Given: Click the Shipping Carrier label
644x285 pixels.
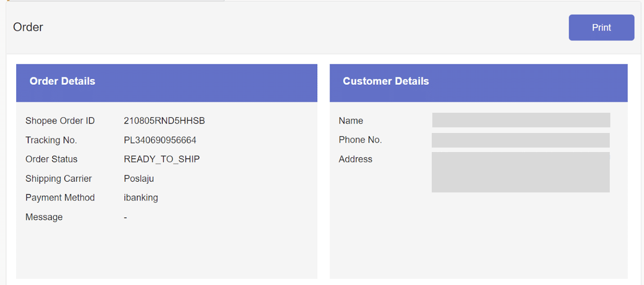Looking at the screenshot, I should 58,178.
